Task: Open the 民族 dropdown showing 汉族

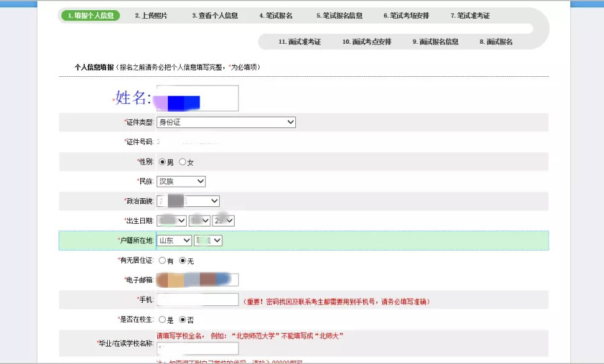Action: coord(181,181)
